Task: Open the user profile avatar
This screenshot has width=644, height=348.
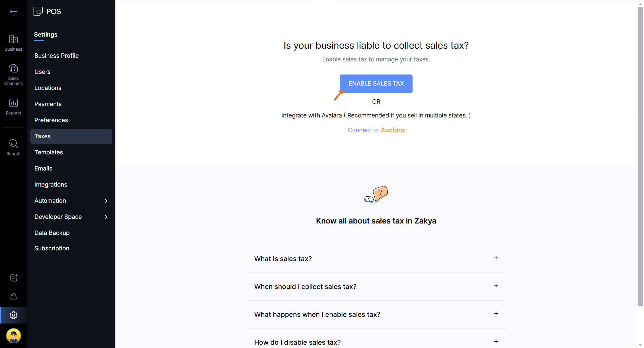Action: point(13,336)
